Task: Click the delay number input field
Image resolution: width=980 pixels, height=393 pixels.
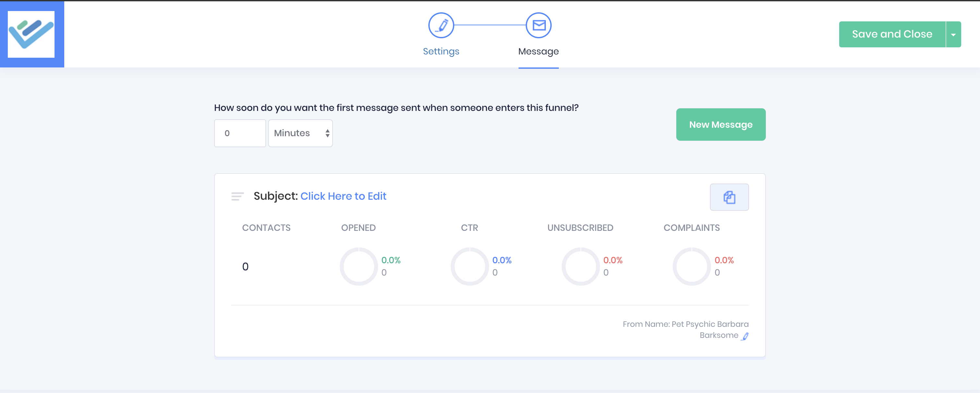Action: point(240,133)
